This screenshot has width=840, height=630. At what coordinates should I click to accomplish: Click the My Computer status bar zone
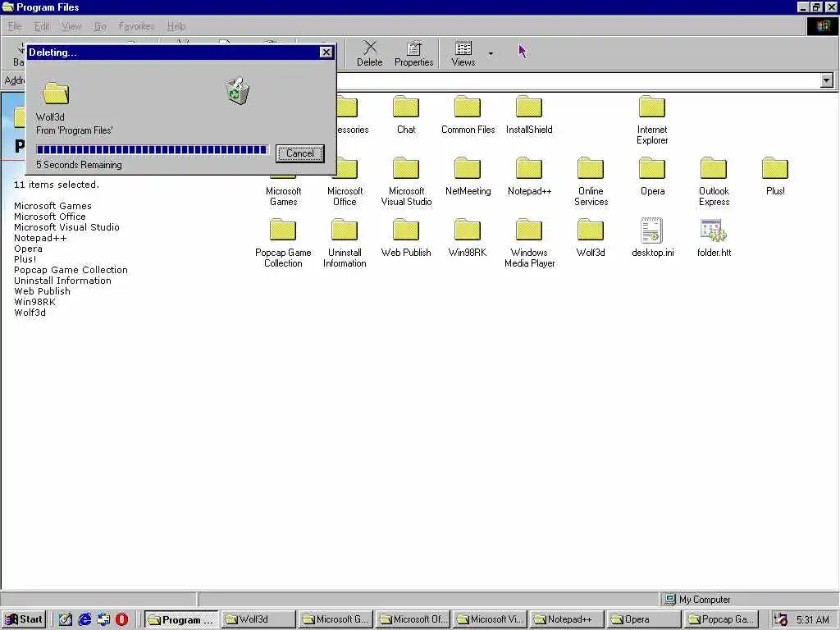click(748, 600)
